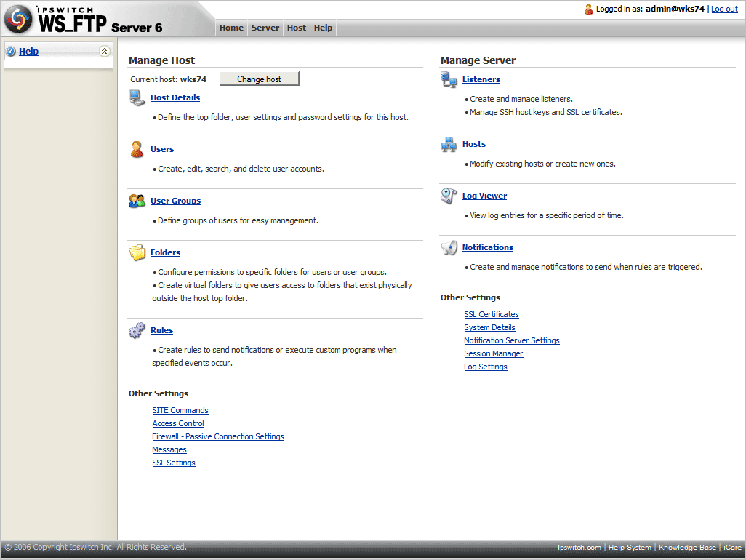Click the WS_FTP Server swirl logo
Image resolution: width=746 pixels, height=560 pixels.
point(19,19)
